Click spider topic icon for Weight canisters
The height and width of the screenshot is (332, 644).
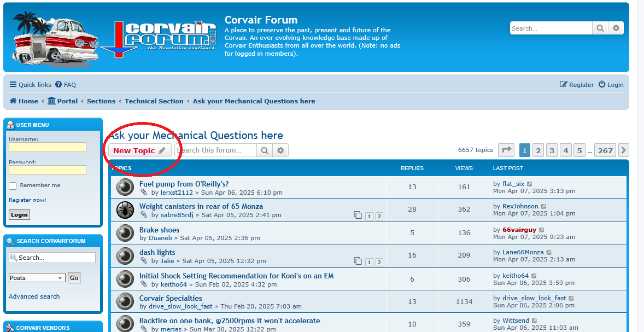click(125, 210)
